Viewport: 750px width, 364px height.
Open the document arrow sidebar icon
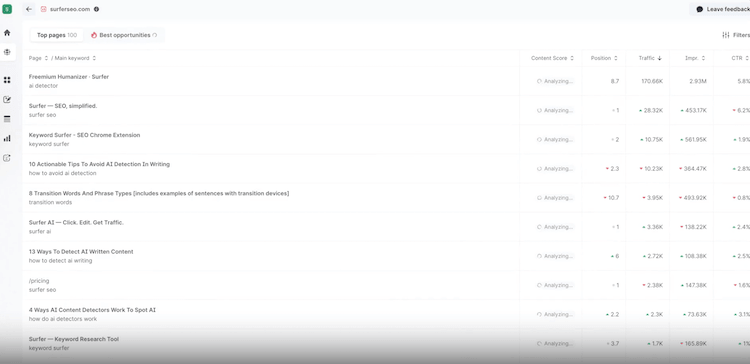point(7,158)
